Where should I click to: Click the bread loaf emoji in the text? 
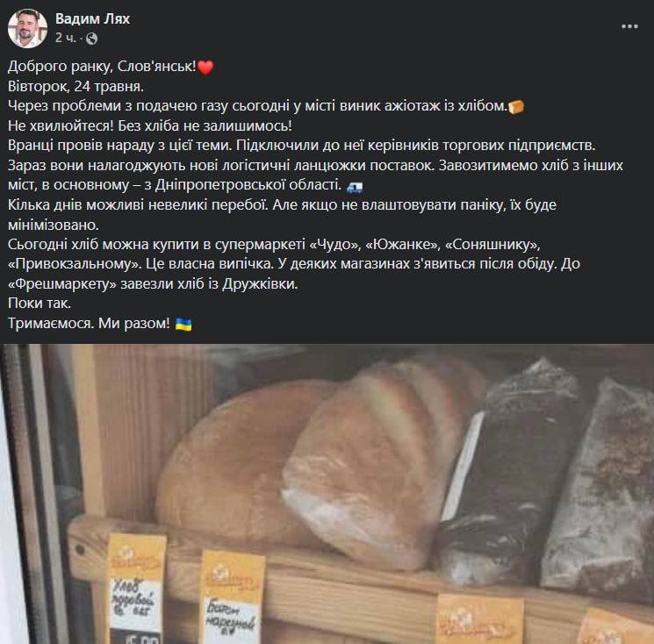516,107
